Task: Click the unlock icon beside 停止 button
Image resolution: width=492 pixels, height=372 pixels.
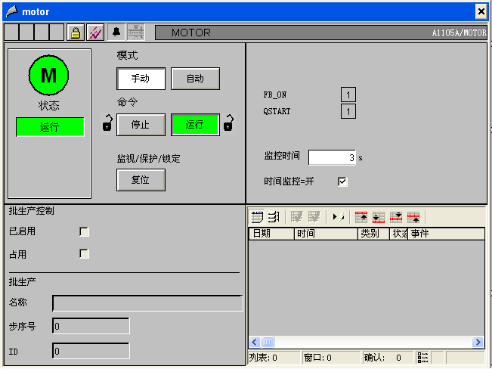Action: coord(107,123)
